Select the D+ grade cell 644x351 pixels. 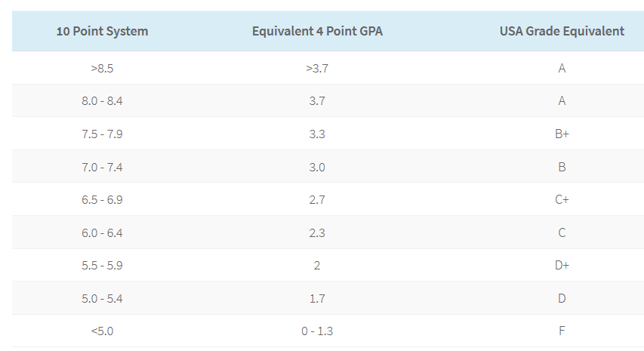562,265
